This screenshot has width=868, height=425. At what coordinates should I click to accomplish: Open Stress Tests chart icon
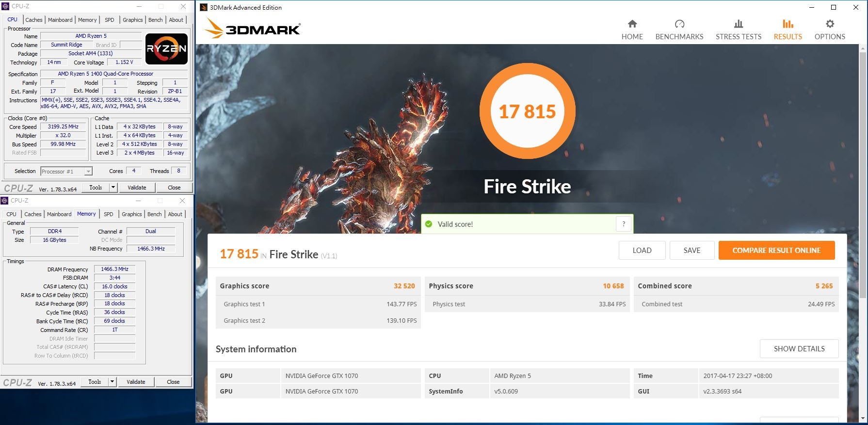point(739,24)
